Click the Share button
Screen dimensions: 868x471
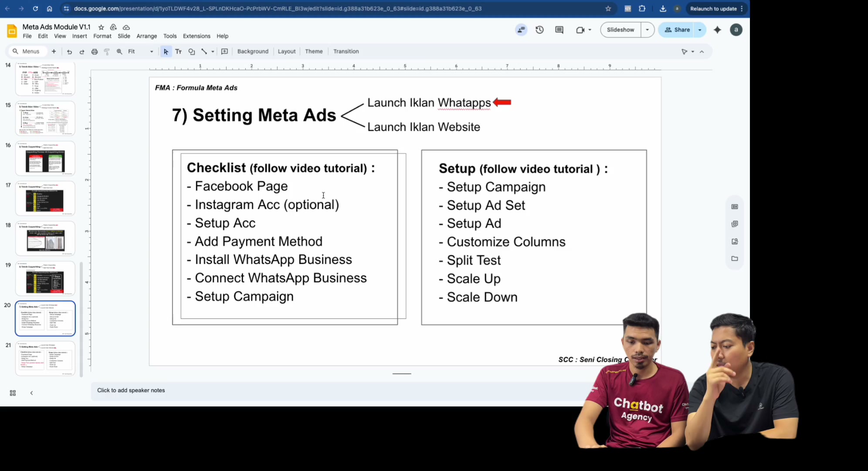click(x=677, y=30)
